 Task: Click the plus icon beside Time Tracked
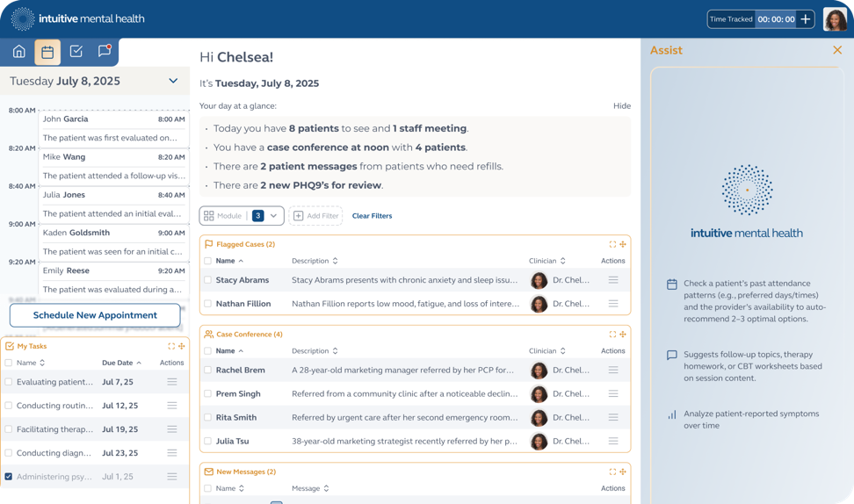point(805,19)
